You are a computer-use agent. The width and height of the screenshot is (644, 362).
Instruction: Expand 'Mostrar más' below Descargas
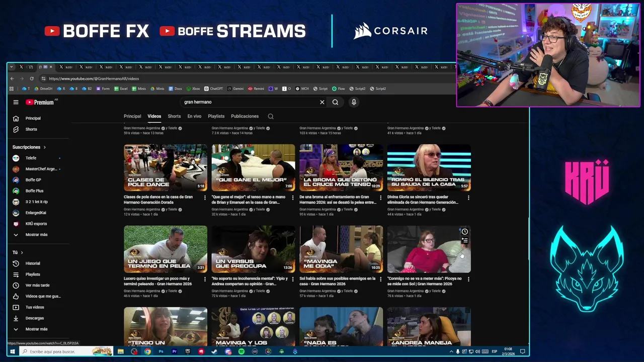[x=36, y=329]
